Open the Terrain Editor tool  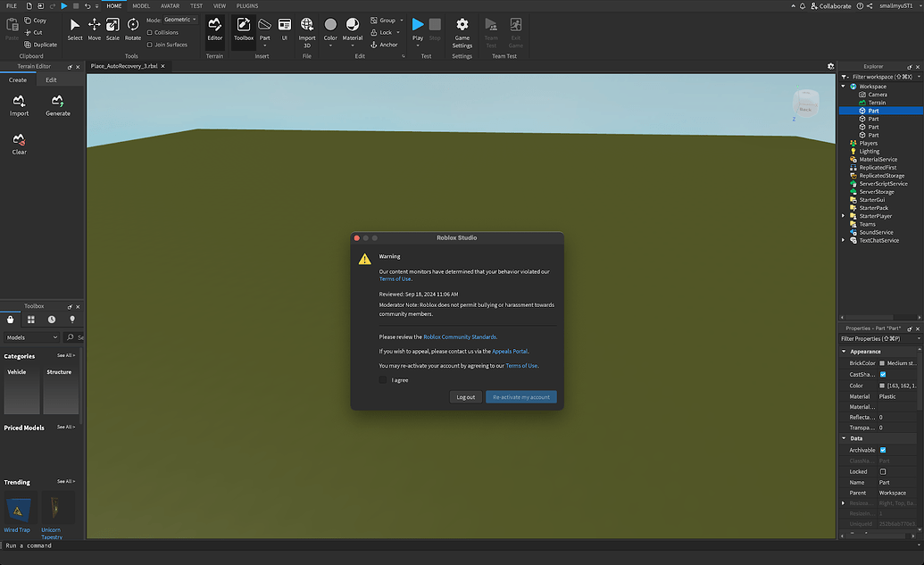tap(215, 28)
